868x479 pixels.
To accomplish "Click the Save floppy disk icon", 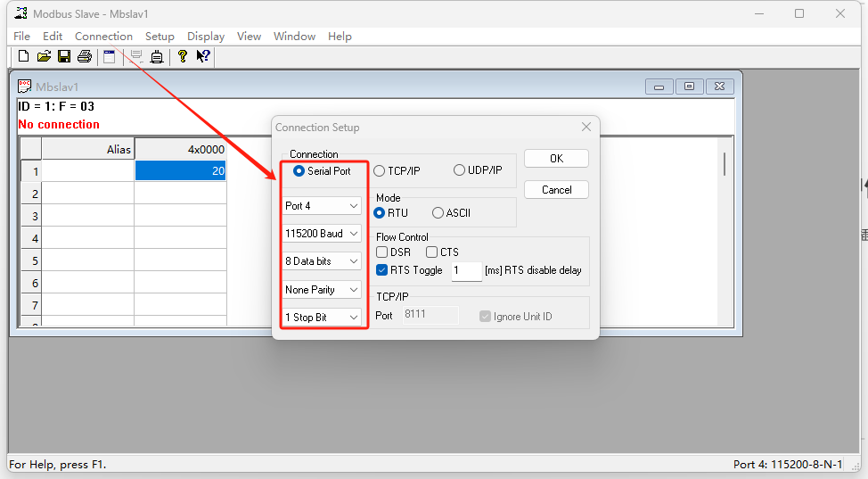I will (64, 56).
